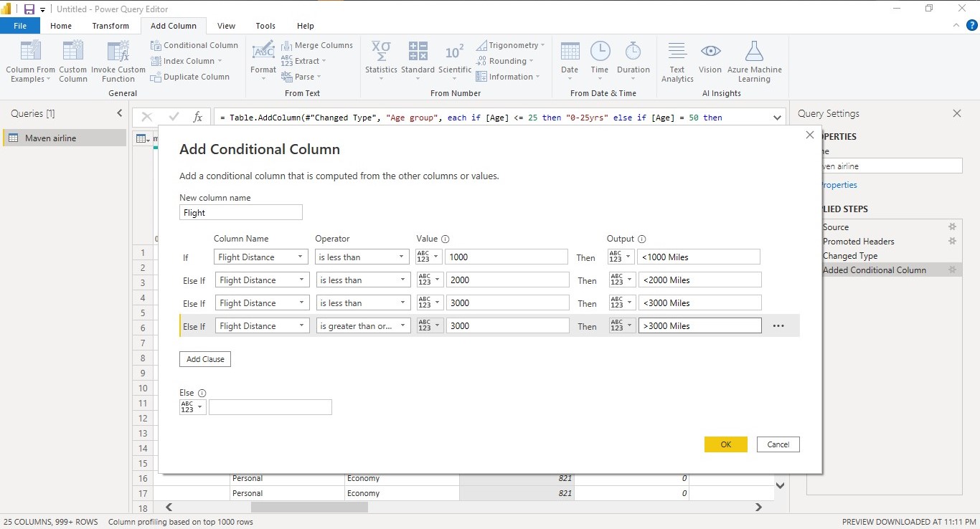Click the Date icon in ribbon

point(570,52)
